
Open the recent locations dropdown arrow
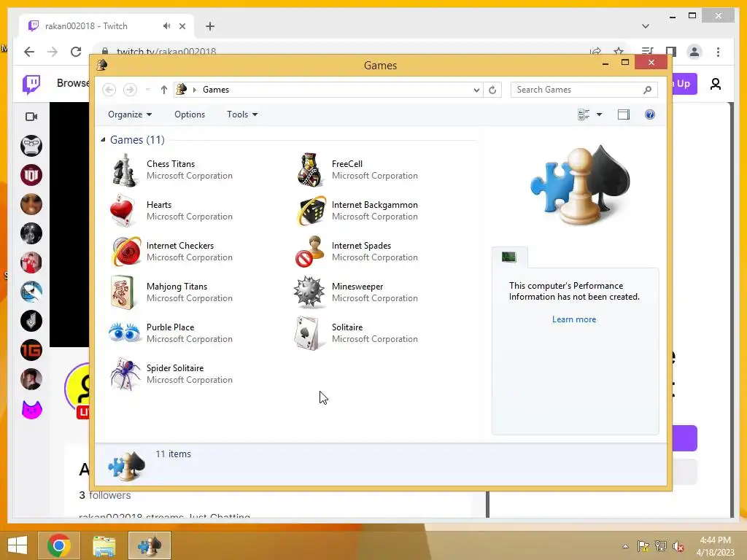coord(147,90)
